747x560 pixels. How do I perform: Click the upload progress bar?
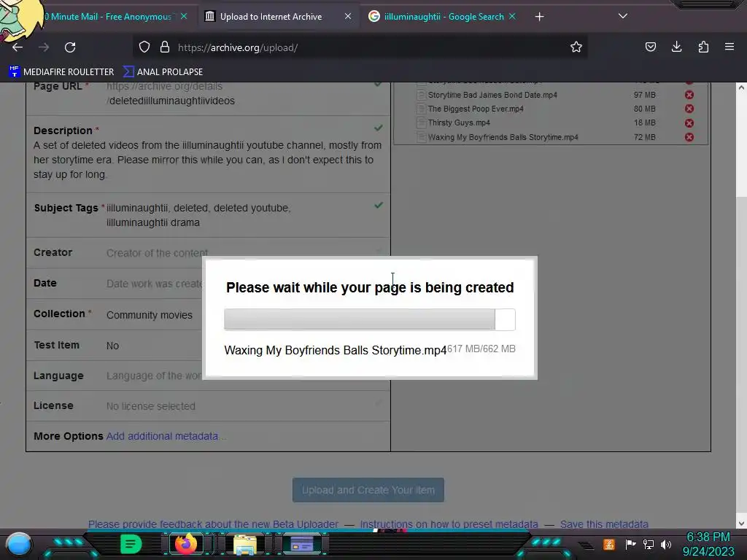point(370,319)
